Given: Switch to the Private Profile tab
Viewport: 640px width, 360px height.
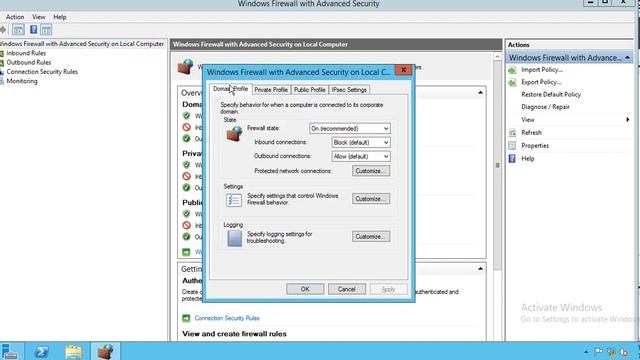Looking at the screenshot, I should [271, 90].
